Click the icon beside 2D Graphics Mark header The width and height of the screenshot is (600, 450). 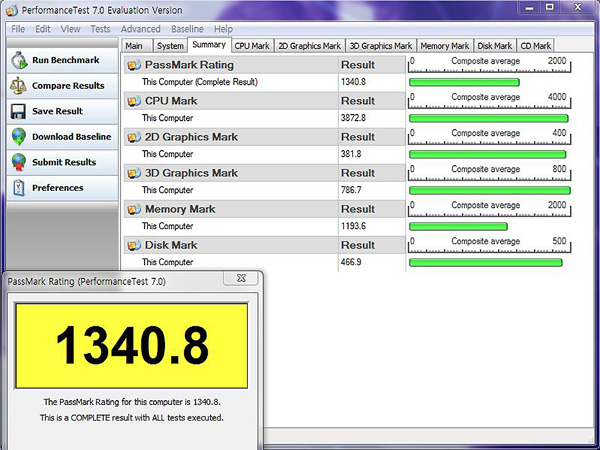pyautogui.click(x=134, y=137)
